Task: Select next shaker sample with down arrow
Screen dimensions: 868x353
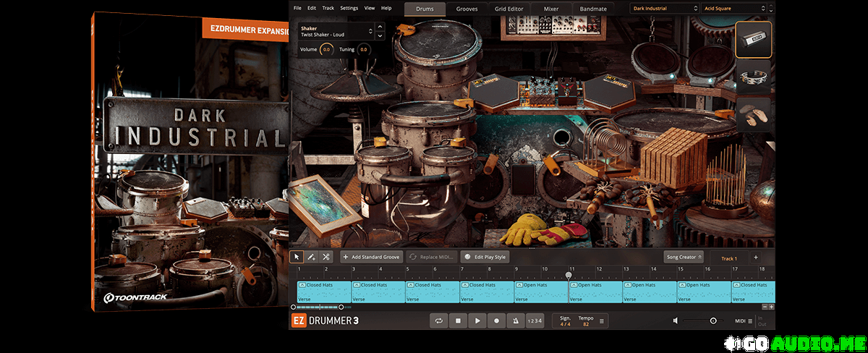Action: click(380, 35)
